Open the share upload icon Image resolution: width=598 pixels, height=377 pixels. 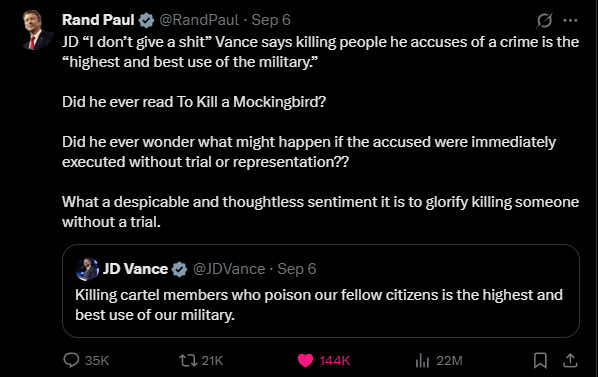pyautogui.click(x=570, y=360)
